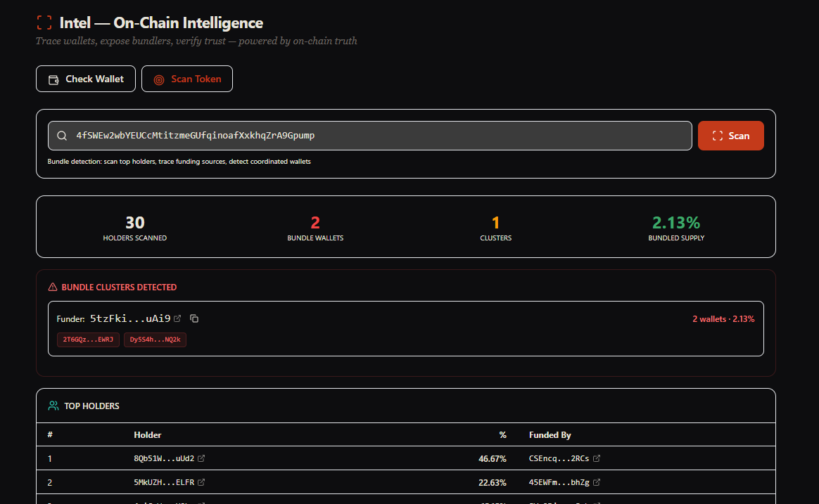
Task: Click the Check Wallet wallet icon
Action: pos(53,79)
